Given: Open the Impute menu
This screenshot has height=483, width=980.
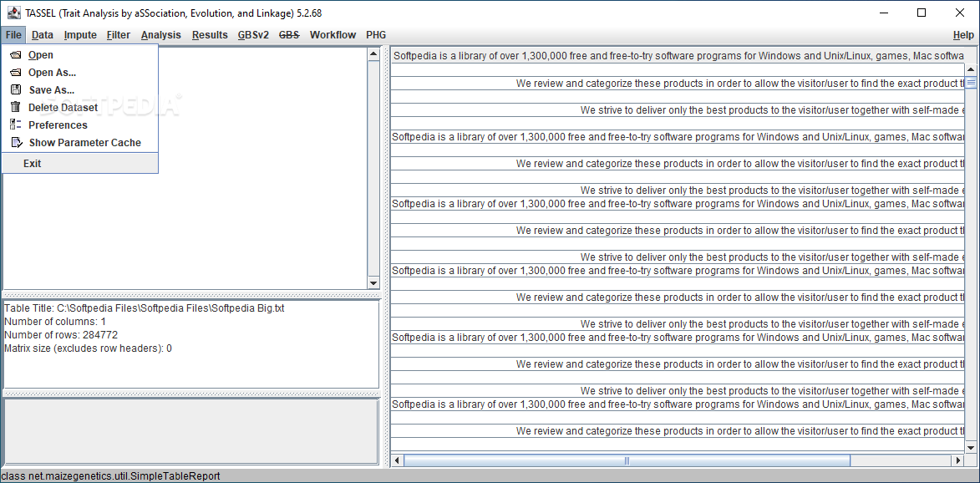Looking at the screenshot, I should pos(80,35).
